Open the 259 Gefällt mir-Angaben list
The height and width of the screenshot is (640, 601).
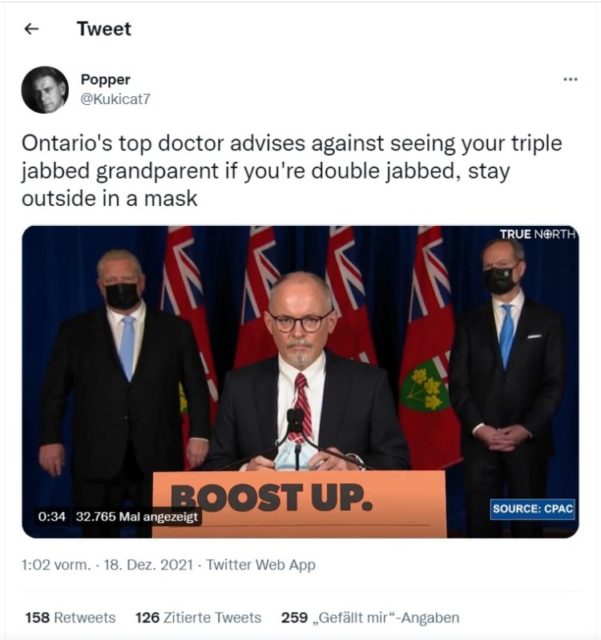pyautogui.click(x=370, y=618)
